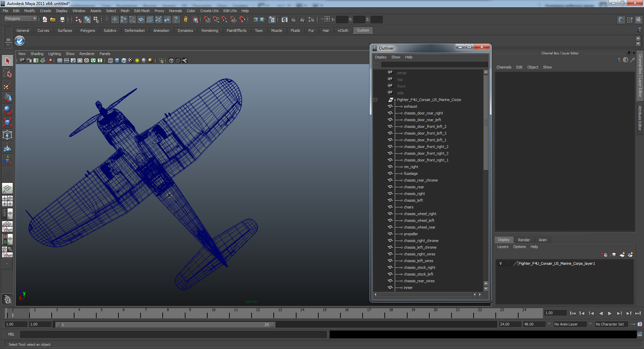Activate the Scale tool cube icon
Screen dimensions: 644x349
(7, 123)
